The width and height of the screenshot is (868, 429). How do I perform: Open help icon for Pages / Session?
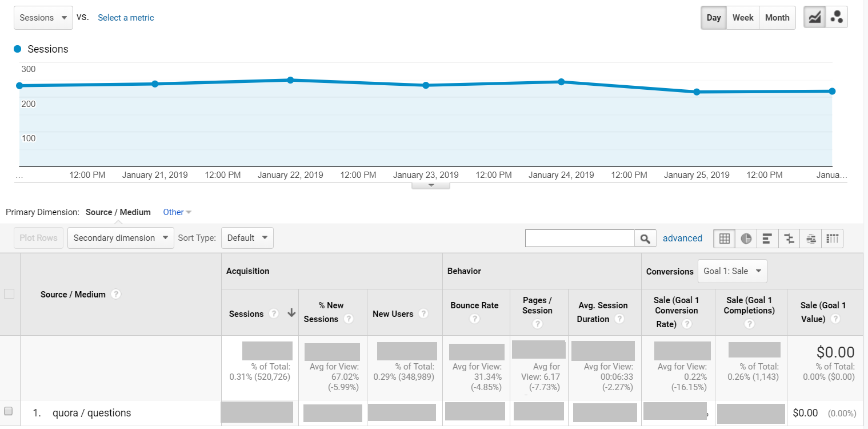[x=537, y=324]
